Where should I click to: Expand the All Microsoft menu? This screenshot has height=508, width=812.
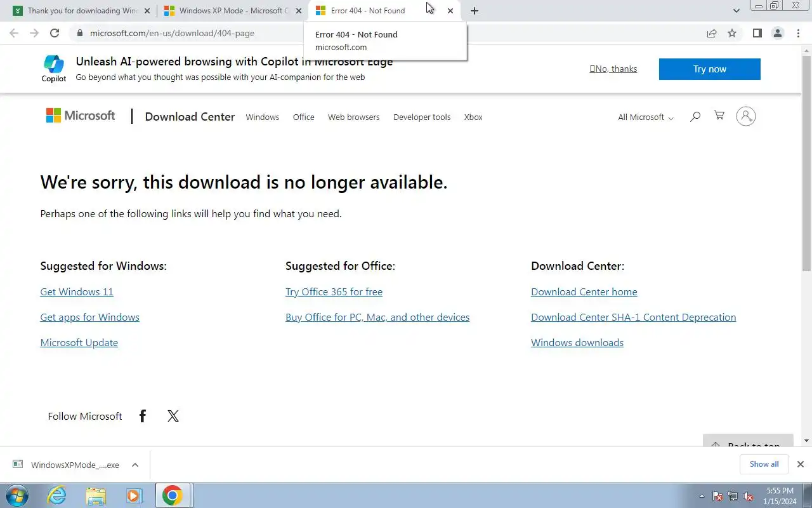646,117
